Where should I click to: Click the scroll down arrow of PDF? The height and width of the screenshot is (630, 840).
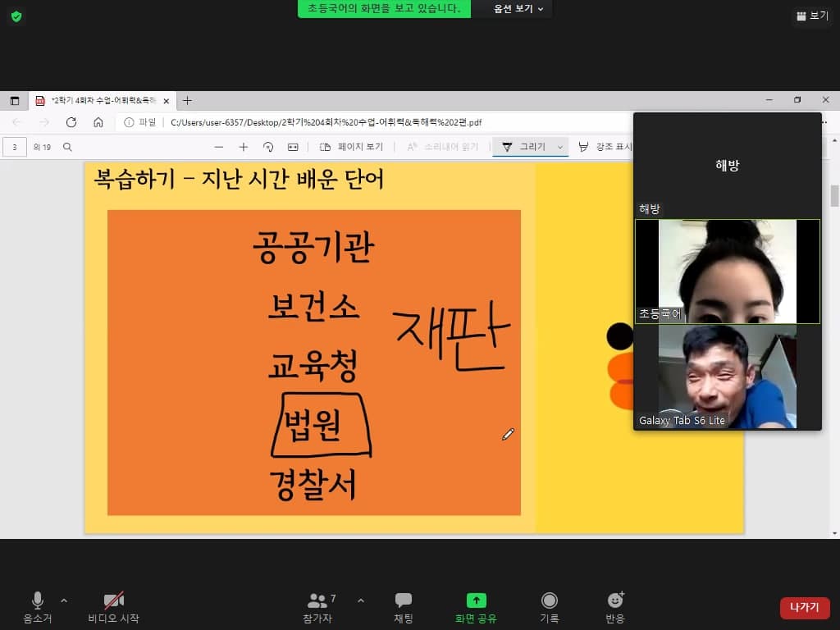click(834, 533)
